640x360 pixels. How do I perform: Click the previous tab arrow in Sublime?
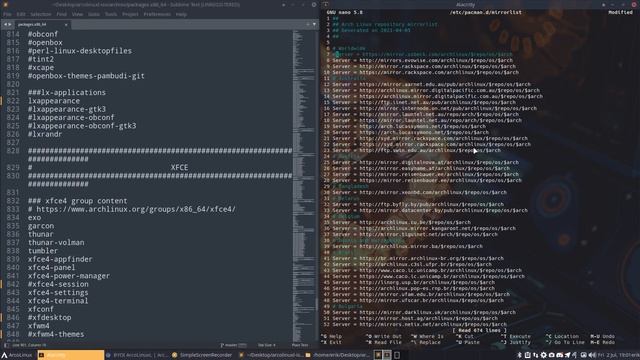click(5, 25)
